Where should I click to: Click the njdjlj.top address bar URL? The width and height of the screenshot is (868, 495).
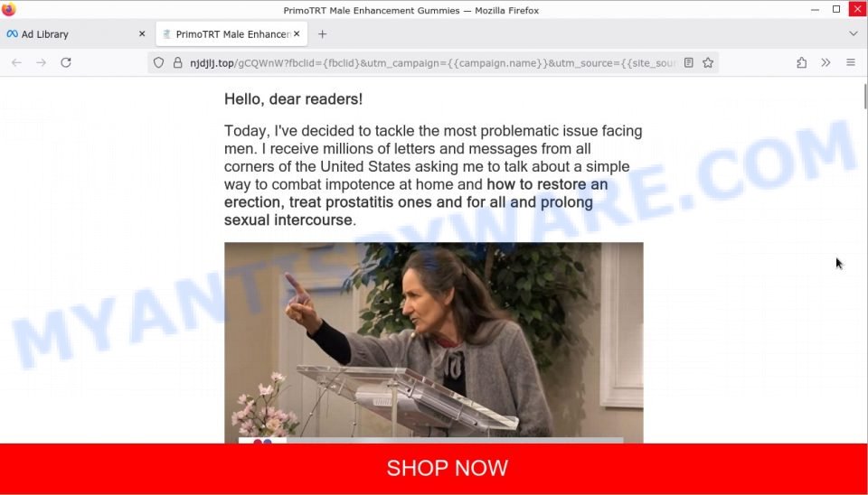click(432, 62)
